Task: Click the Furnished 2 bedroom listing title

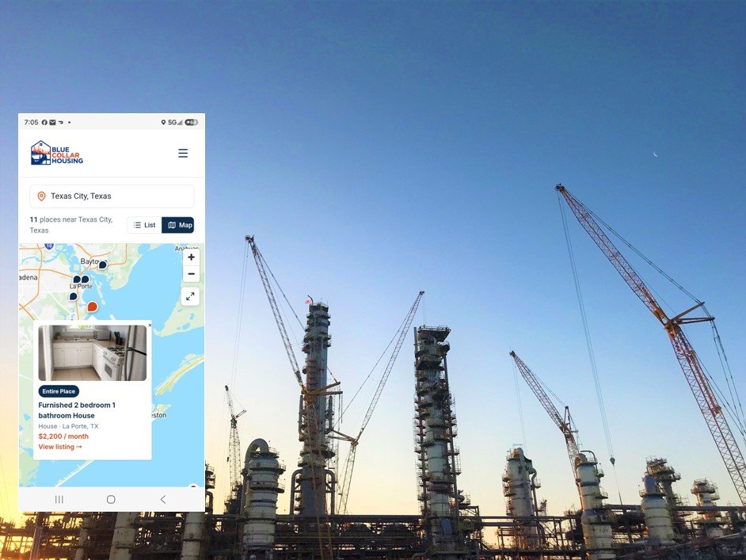Action: click(77, 410)
